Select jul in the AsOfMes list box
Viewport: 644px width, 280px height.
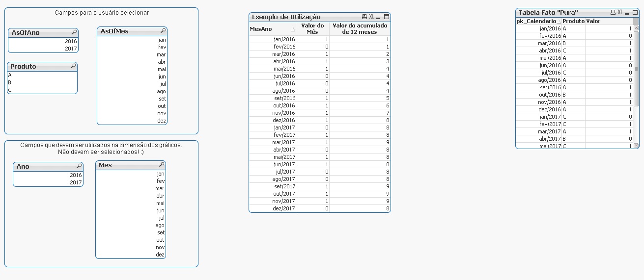click(x=132, y=84)
